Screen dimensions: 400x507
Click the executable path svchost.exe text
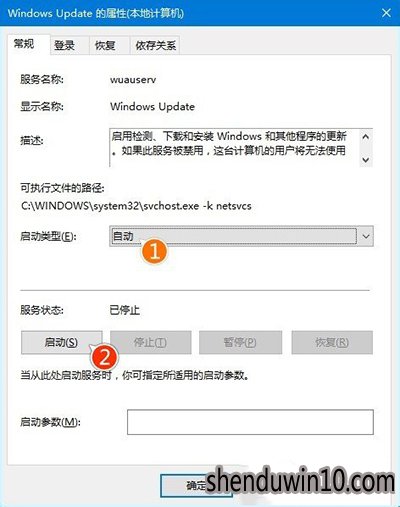click(136, 206)
